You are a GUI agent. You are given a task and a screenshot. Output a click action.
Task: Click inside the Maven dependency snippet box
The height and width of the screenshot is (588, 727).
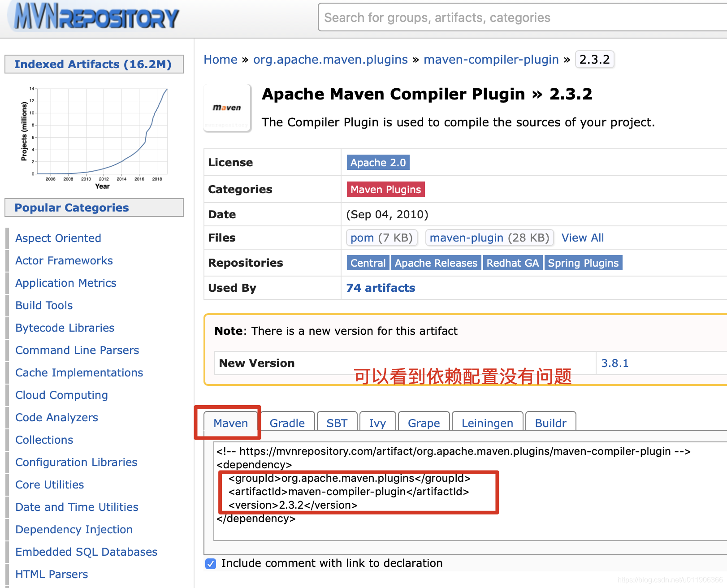click(470, 491)
